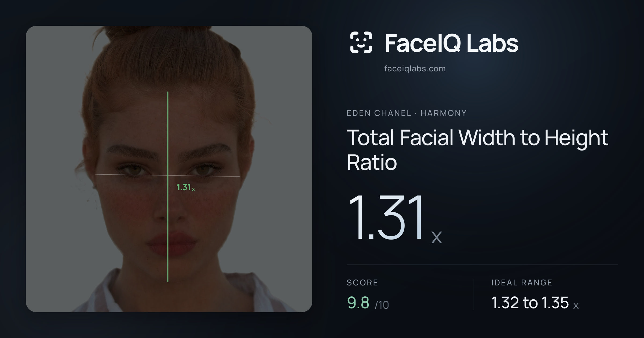Click the 9.8 /10 score value
The width and height of the screenshot is (644, 338).
tap(368, 303)
